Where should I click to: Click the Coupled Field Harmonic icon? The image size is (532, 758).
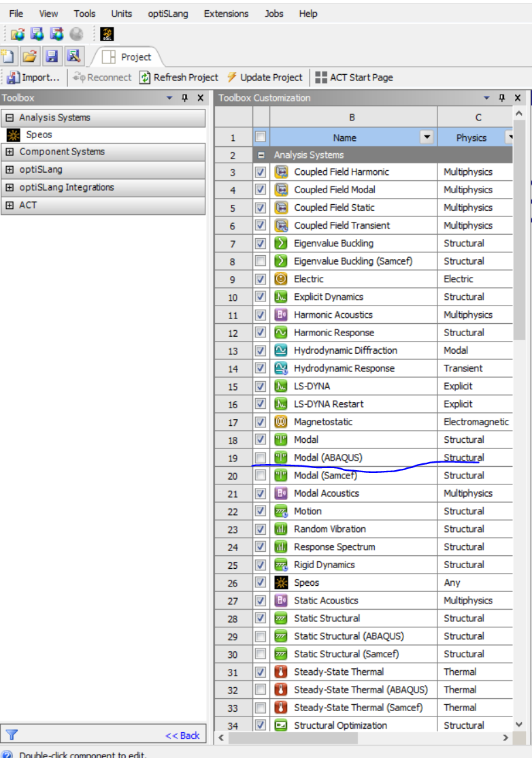coord(281,171)
